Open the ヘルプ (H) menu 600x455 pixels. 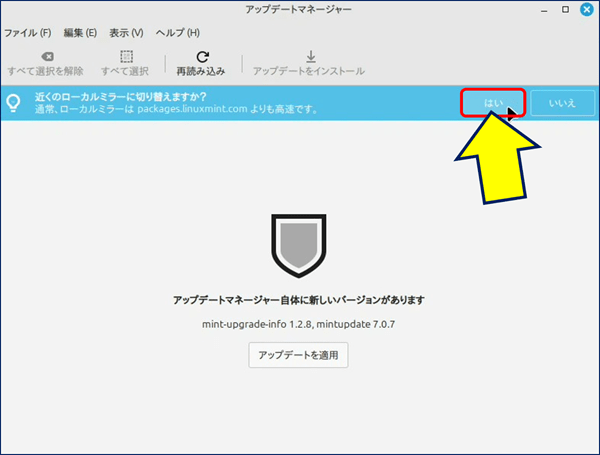coord(178,33)
